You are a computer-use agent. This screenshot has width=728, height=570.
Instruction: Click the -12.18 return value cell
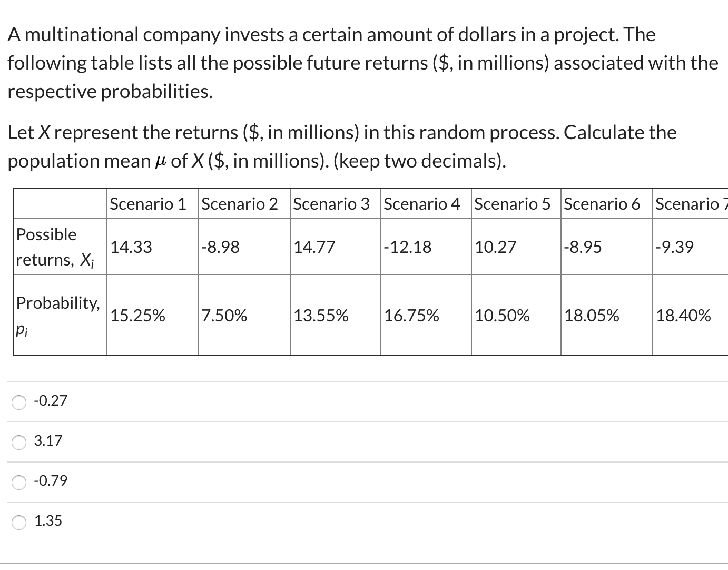tap(426, 247)
